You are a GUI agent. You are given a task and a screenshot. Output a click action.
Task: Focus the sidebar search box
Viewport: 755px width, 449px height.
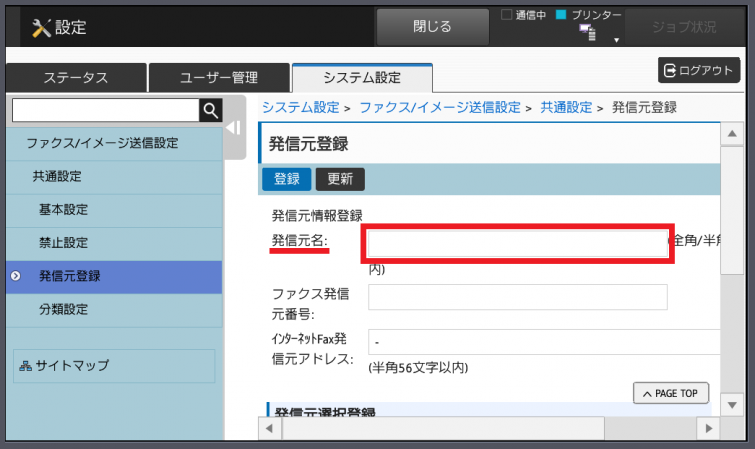tap(105, 110)
